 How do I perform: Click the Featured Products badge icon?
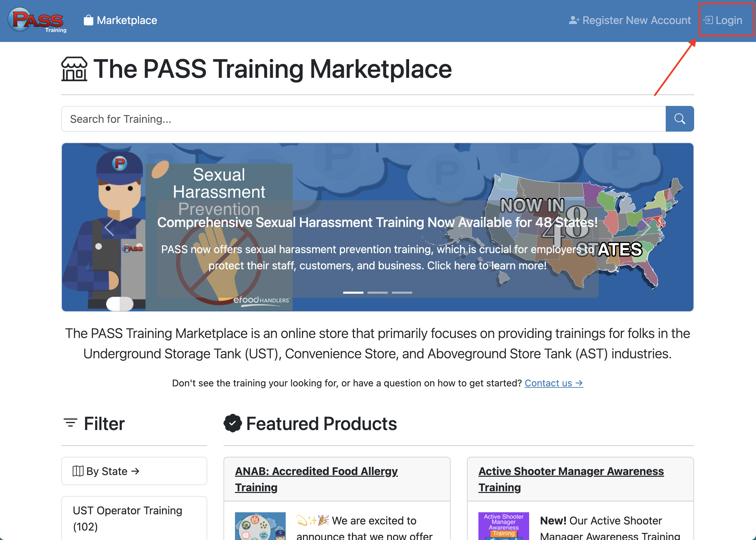pyautogui.click(x=233, y=423)
